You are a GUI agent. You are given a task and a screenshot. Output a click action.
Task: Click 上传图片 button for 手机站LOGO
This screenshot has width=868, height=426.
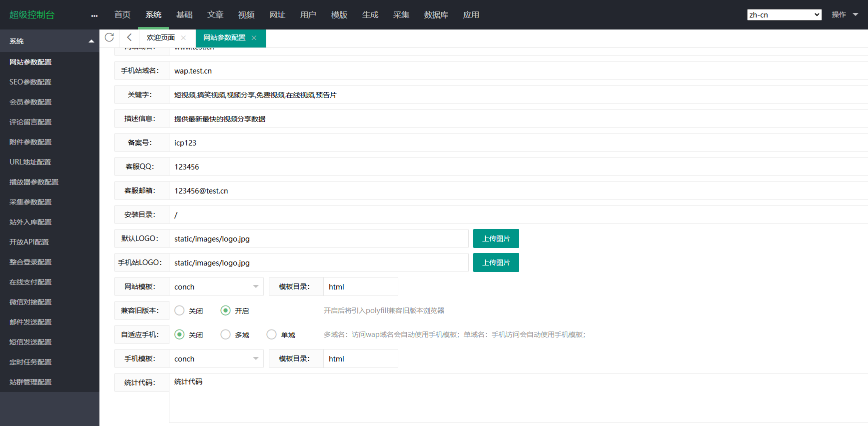pos(496,262)
